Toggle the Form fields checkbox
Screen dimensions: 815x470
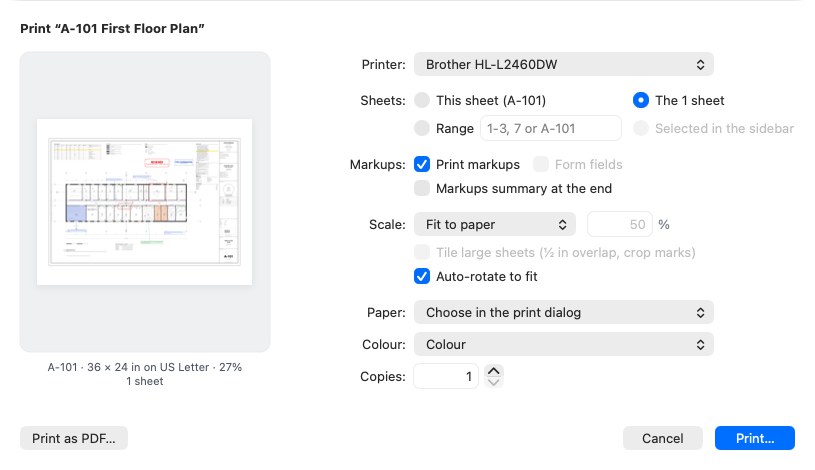(541, 164)
